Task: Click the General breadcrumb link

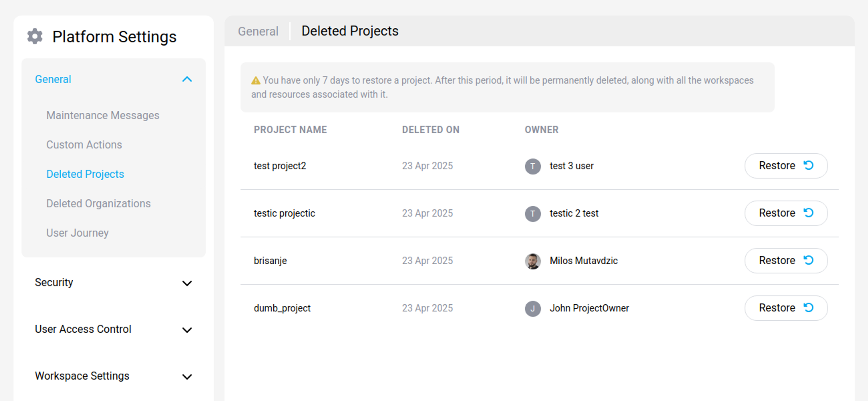Action: pyautogui.click(x=258, y=31)
